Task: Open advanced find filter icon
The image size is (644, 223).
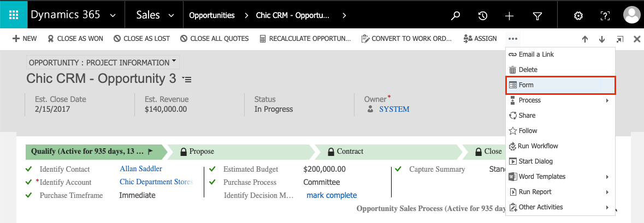Action: tap(537, 16)
